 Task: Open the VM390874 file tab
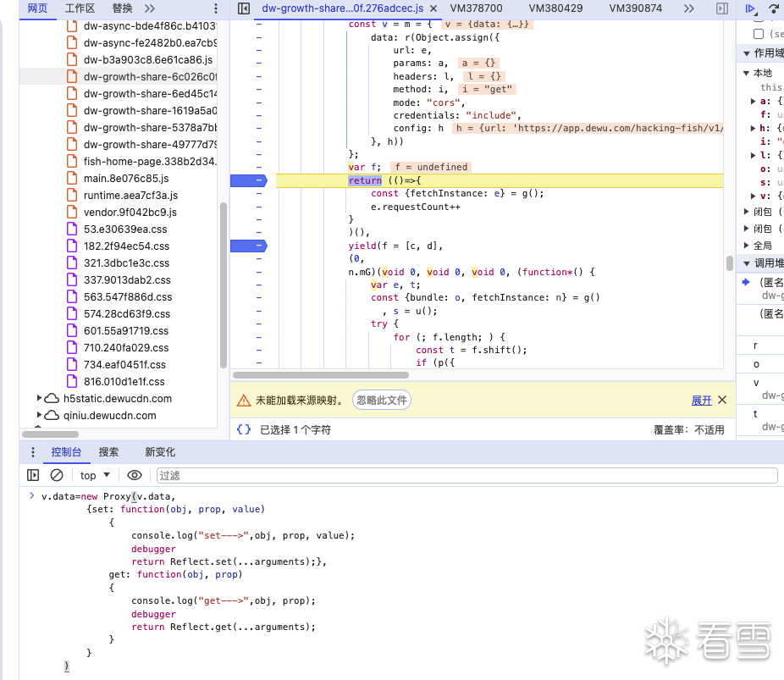click(x=636, y=8)
